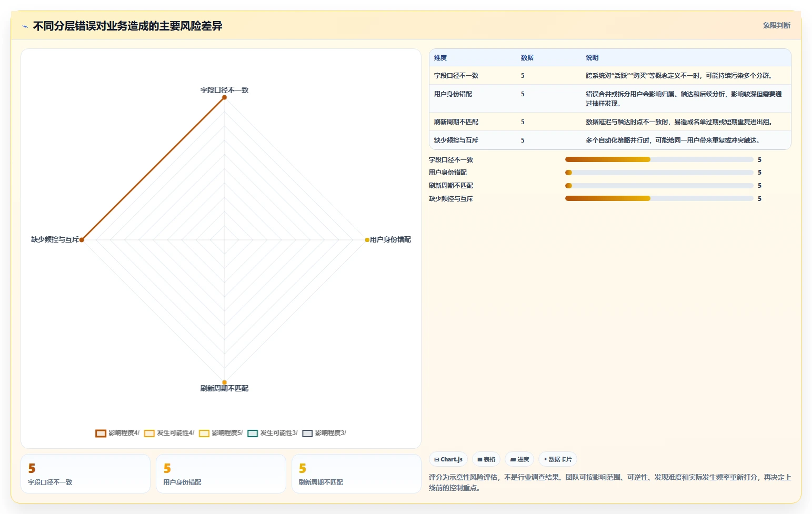Click the footnote starting 评分为示意性风险评估
This screenshot has width=812, height=514.
click(x=610, y=482)
